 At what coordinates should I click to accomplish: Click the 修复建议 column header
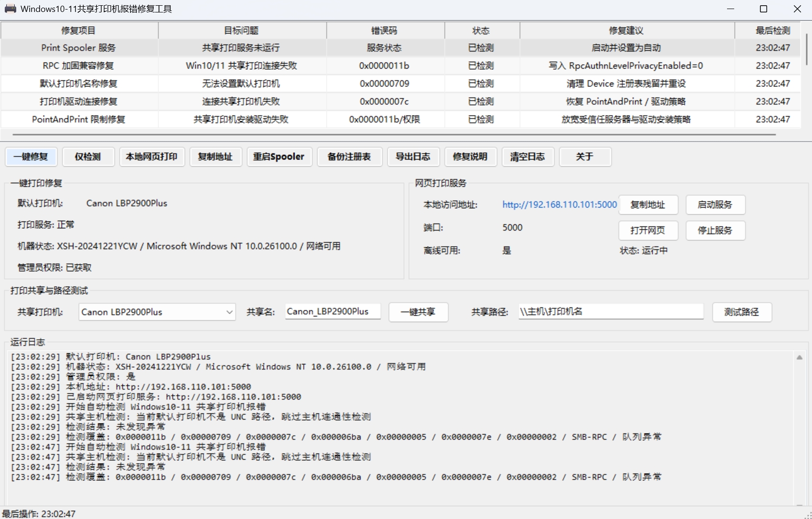627,31
